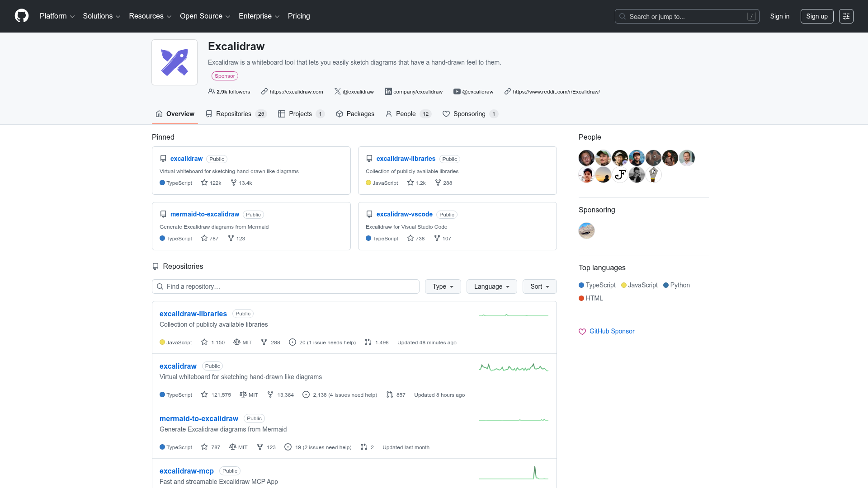
Task: Open the @excalidraw YouTube channel link
Action: [473, 91]
